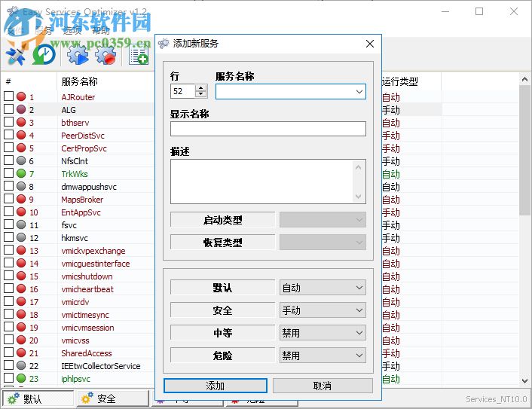Screen dimensions: 532x409
Task: Click the 恢复类型 label button
Action: point(222,242)
